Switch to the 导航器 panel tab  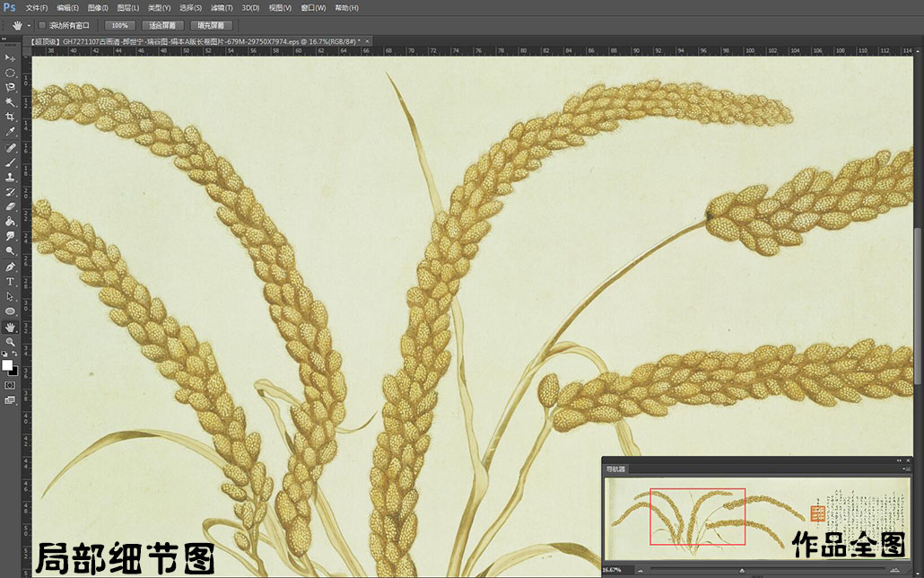[615, 469]
